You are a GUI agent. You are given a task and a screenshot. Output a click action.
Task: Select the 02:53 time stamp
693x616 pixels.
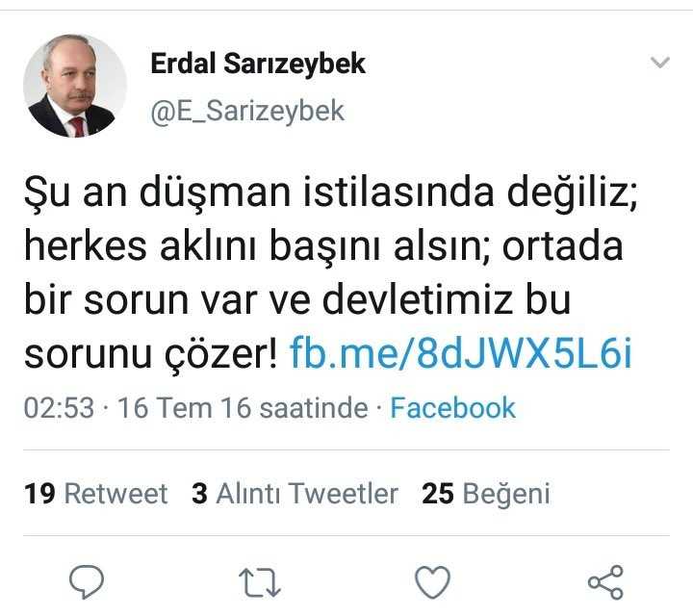(x=59, y=407)
